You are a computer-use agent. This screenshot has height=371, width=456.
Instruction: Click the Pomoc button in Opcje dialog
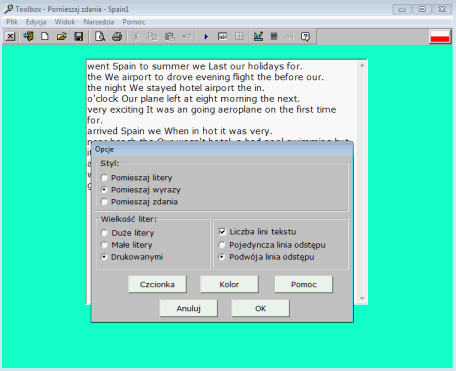304,284
